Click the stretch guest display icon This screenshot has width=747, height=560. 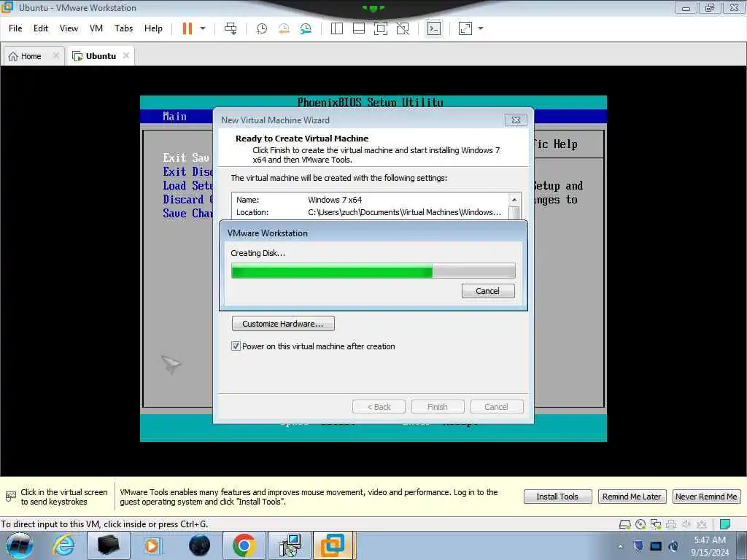[x=465, y=28]
